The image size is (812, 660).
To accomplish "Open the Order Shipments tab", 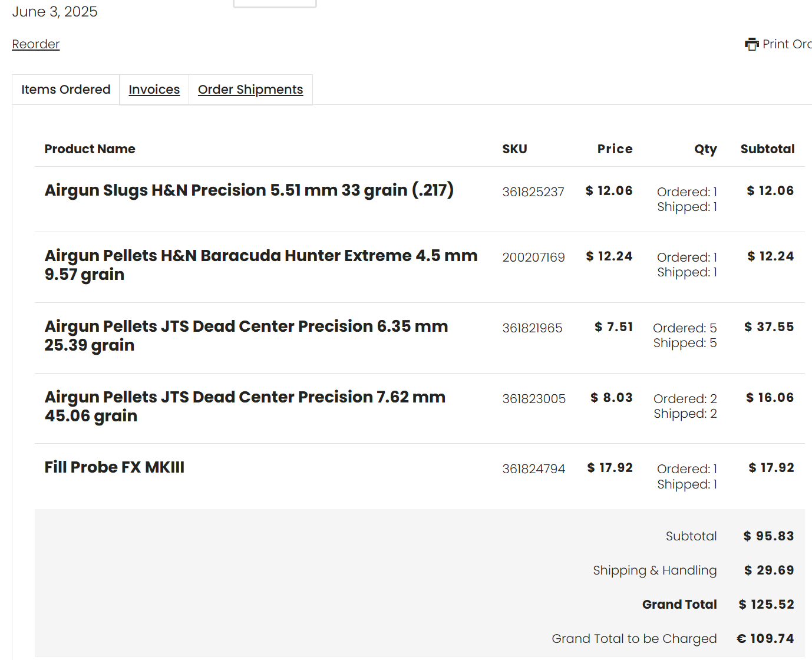I will pyautogui.click(x=250, y=90).
